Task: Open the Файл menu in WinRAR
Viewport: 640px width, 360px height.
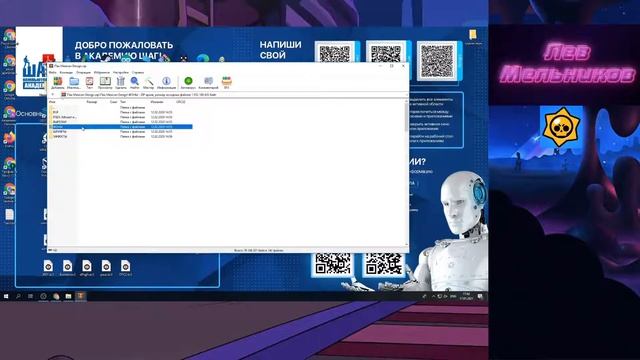Action: pos(53,72)
